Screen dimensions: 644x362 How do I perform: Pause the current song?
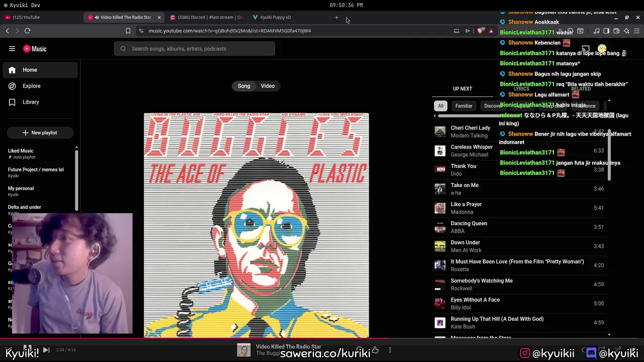tap(27, 350)
